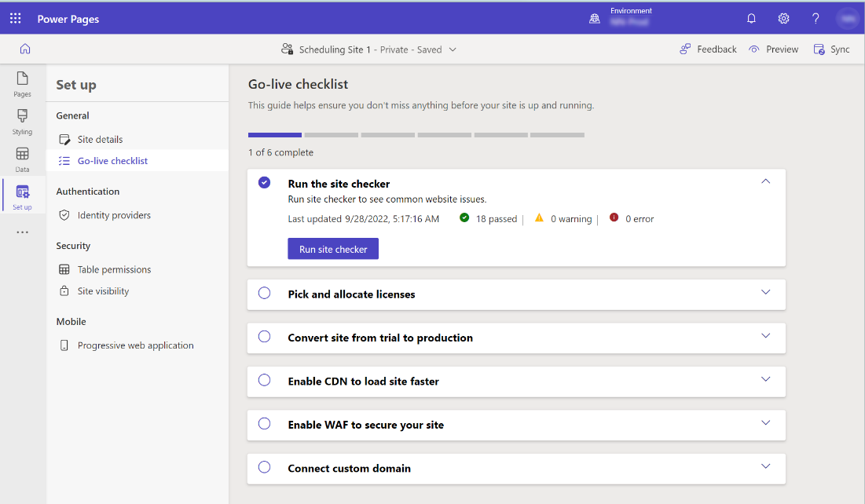
Task: Collapse the 'Run the site checker' section
Action: pyautogui.click(x=765, y=181)
